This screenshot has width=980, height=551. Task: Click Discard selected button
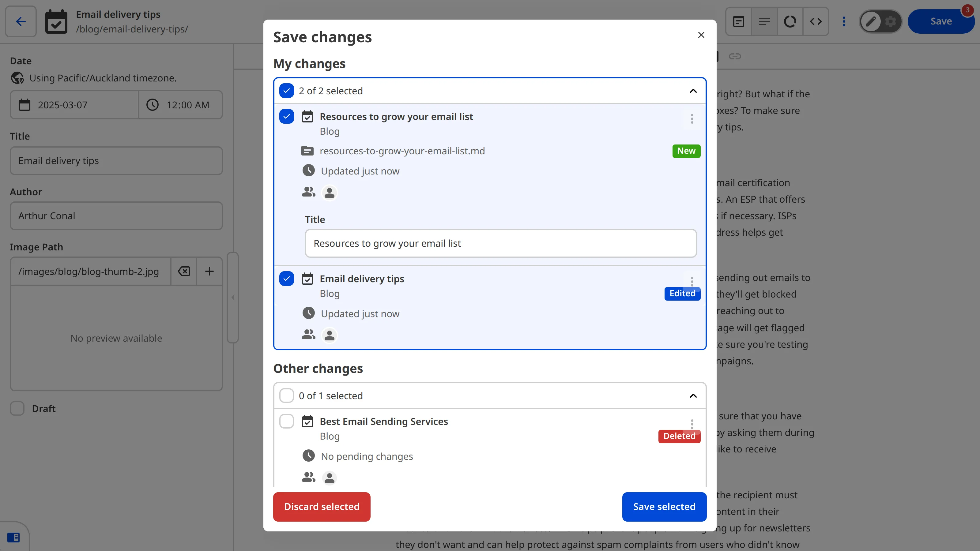click(x=322, y=507)
